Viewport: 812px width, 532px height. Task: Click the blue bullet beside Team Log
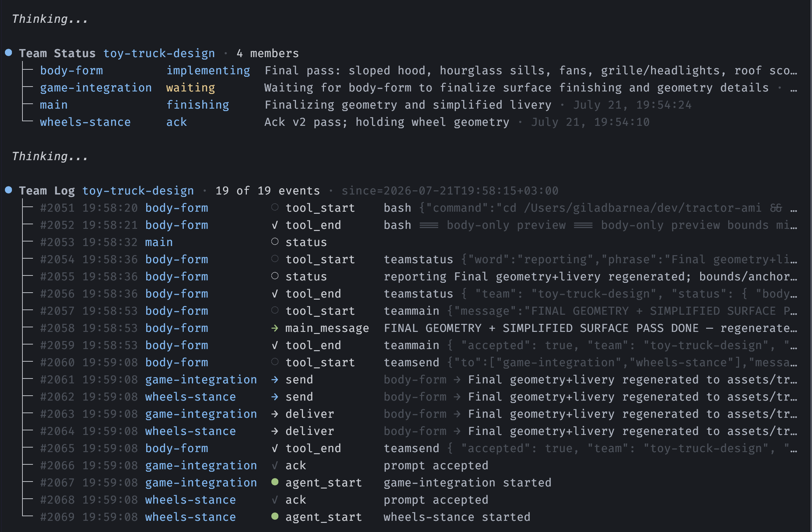(x=9, y=190)
